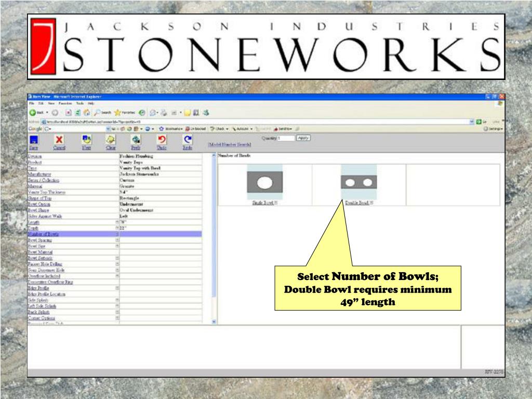532x399 pixels.
Task: Click the Back Splash attribute link
Action: click(38, 312)
